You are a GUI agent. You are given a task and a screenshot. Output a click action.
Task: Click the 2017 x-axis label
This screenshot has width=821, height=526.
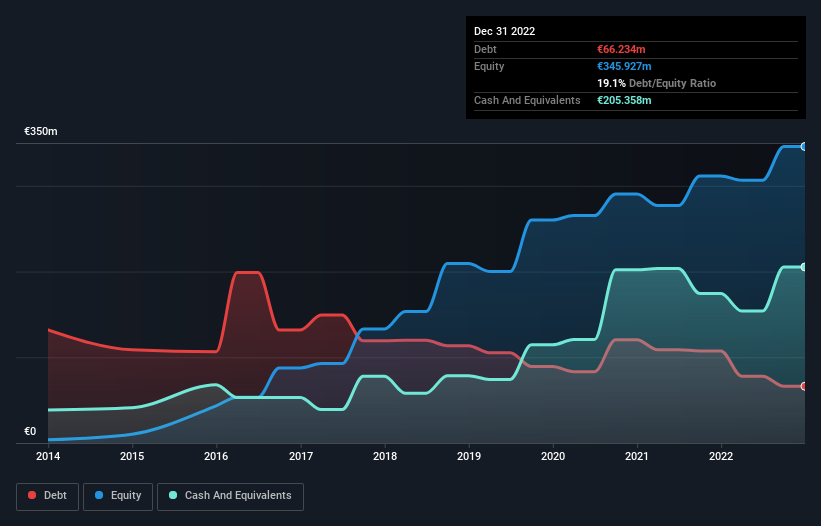(301, 456)
